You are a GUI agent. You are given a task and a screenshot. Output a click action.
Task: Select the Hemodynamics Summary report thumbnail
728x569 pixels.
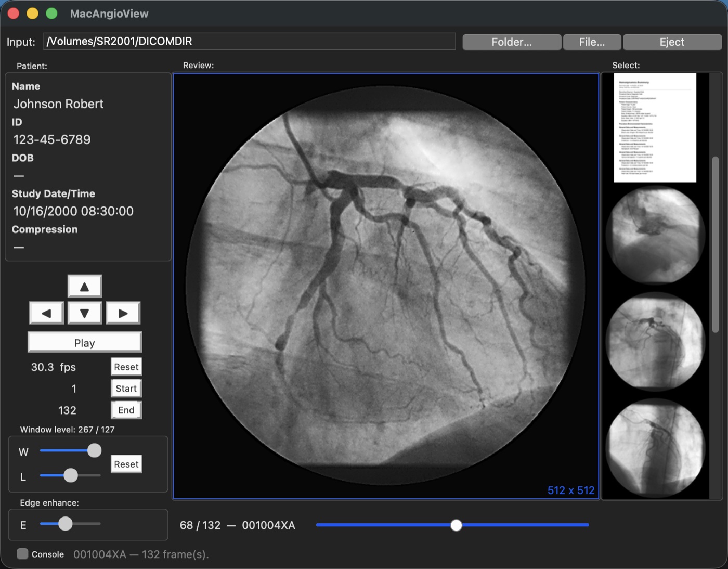(655, 128)
